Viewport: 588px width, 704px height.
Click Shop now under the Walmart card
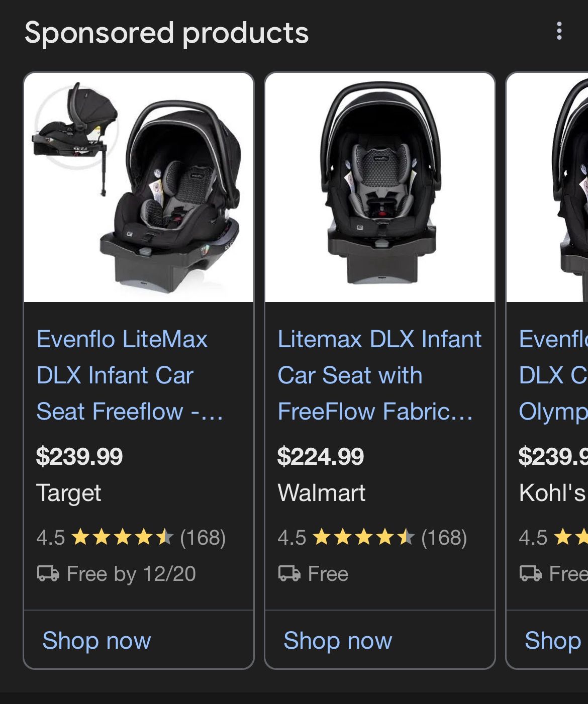tap(337, 641)
